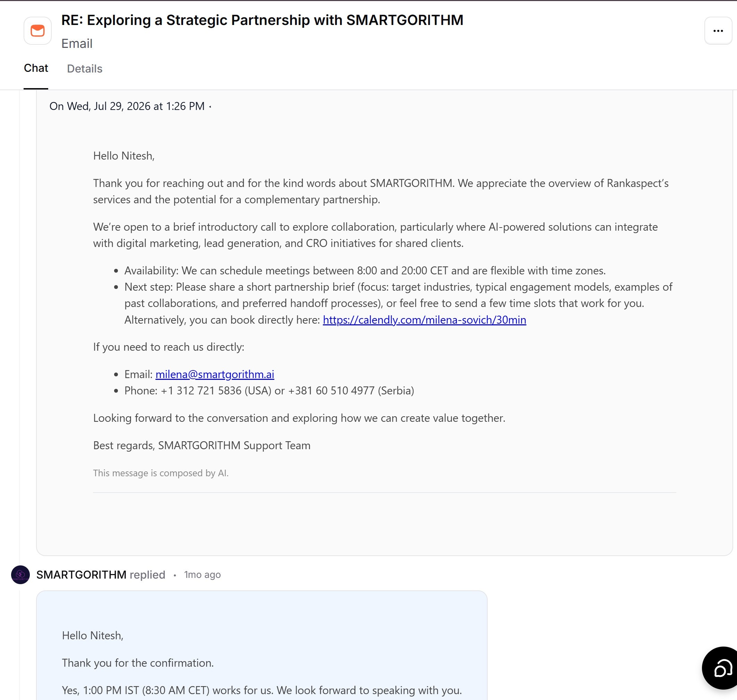Click the Serbia phone number text
Viewport: 737px width, 700px height.
(x=351, y=391)
